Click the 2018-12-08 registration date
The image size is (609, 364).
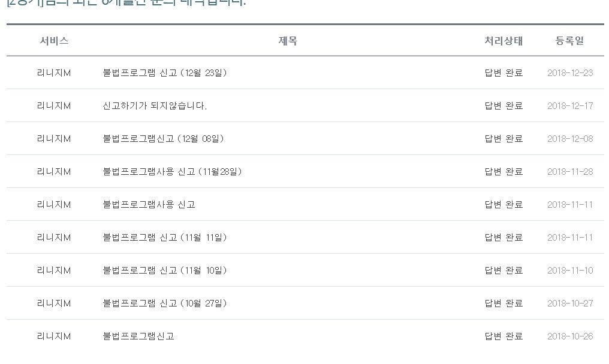570,139
